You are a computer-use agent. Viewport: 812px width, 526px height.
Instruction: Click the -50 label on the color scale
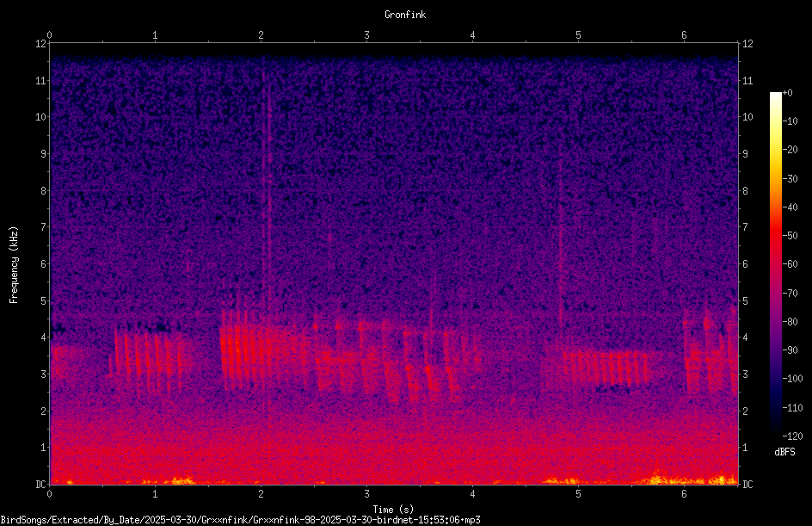point(790,236)
